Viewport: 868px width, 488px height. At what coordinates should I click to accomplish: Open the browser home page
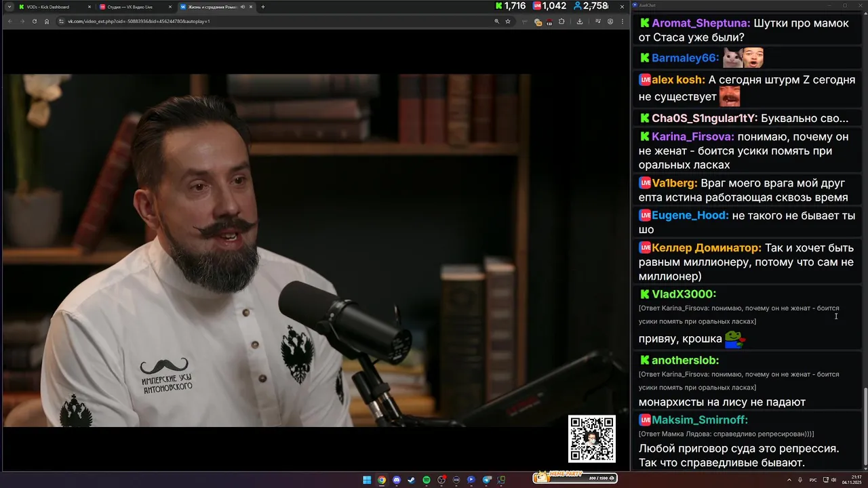pyautogui.click(x=47, y=21)
